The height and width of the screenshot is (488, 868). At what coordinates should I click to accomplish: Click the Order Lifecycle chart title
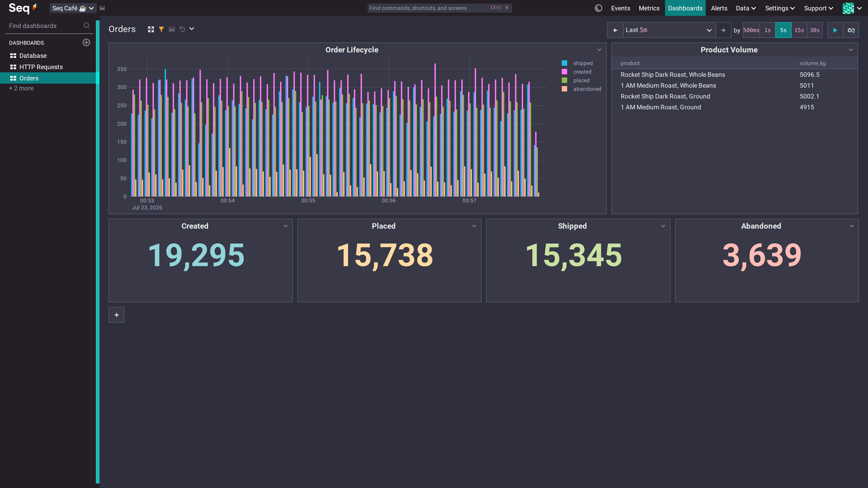pos(352,50)
